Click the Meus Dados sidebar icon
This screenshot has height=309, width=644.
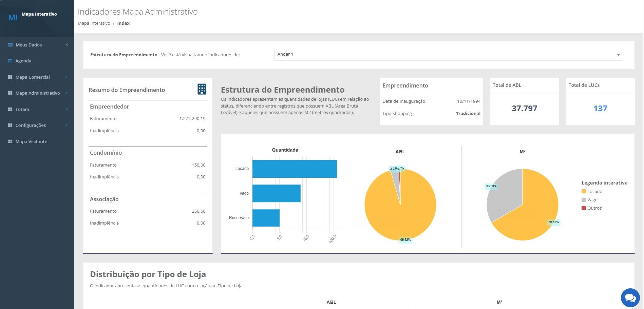(x=10, y=45)
